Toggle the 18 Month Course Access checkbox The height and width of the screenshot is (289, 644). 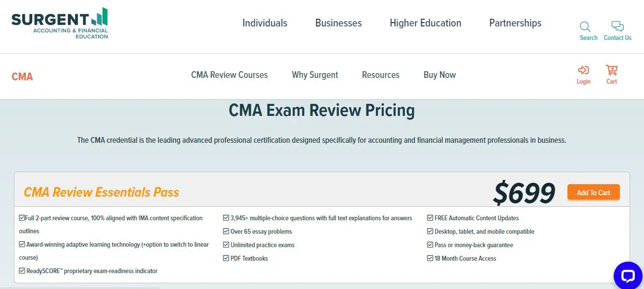(x=430, y=258)
